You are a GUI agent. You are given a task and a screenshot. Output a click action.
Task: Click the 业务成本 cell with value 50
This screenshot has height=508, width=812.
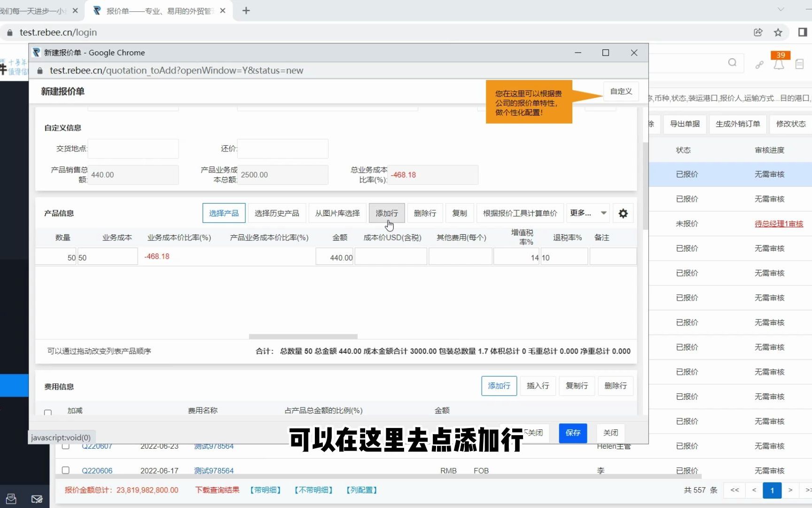coord(108,257)
